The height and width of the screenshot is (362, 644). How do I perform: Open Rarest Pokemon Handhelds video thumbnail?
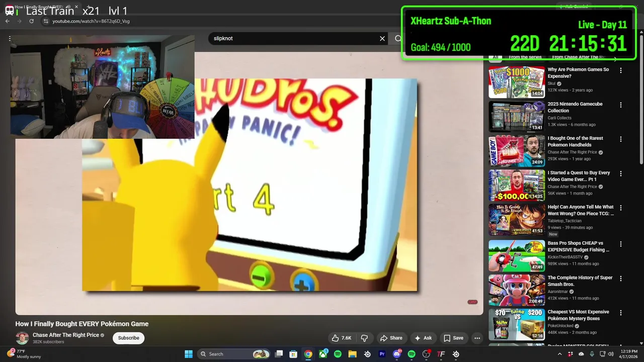517,150
